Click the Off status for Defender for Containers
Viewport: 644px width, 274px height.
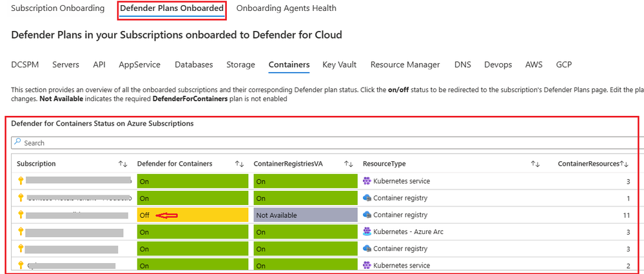pyautogui.click(x=193, y=215)
